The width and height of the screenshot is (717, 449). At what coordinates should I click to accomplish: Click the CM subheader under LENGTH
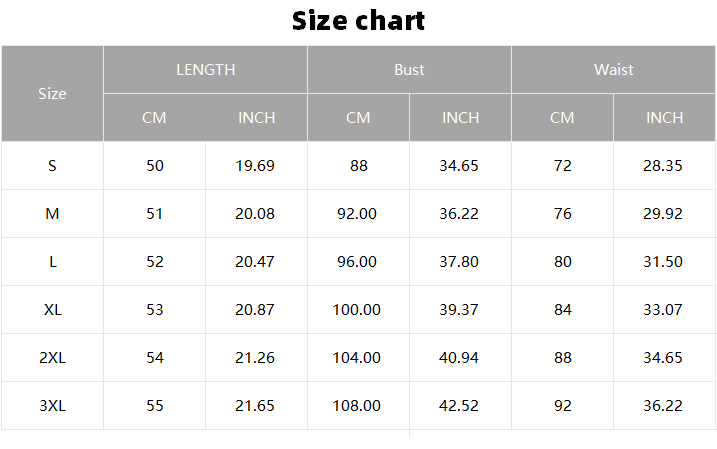[x=154, y=118]
